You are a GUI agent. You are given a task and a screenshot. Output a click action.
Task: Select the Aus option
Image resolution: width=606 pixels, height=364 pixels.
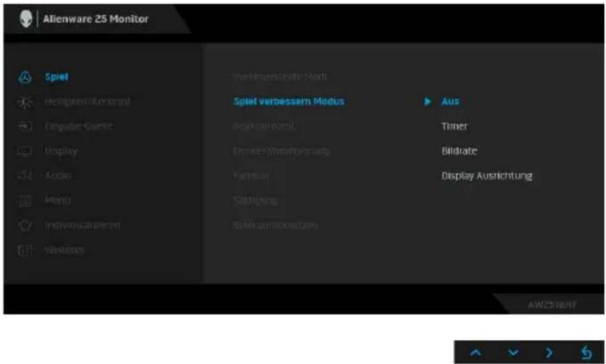[450, 102]
